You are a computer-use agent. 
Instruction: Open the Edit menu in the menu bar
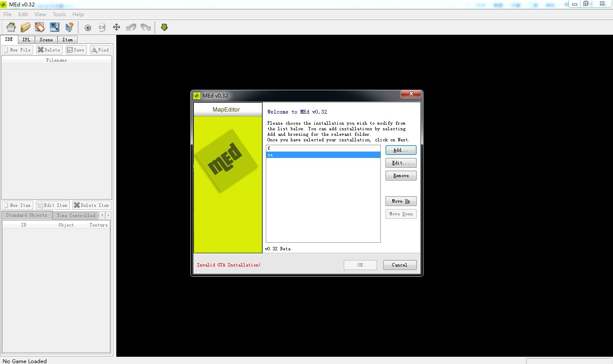pos(23,14)
